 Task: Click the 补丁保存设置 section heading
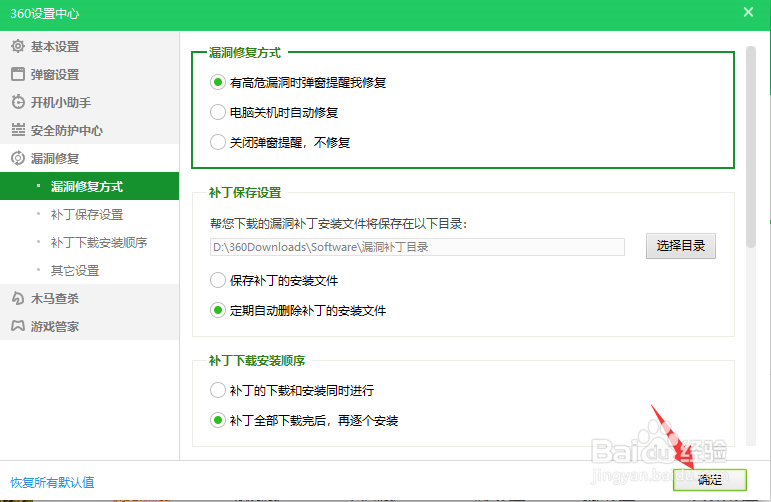pyautogui.click(x=245, y=193)
